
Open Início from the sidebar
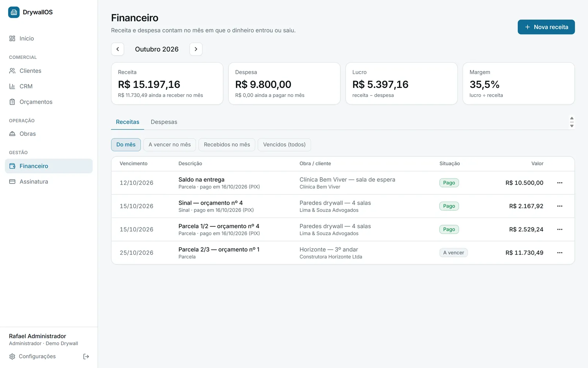pos(49,38)
